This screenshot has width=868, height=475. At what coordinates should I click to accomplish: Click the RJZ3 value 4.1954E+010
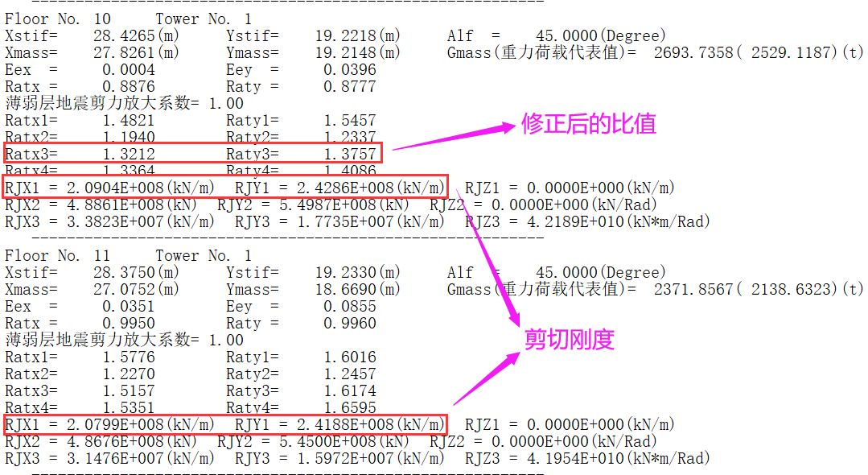576,458
